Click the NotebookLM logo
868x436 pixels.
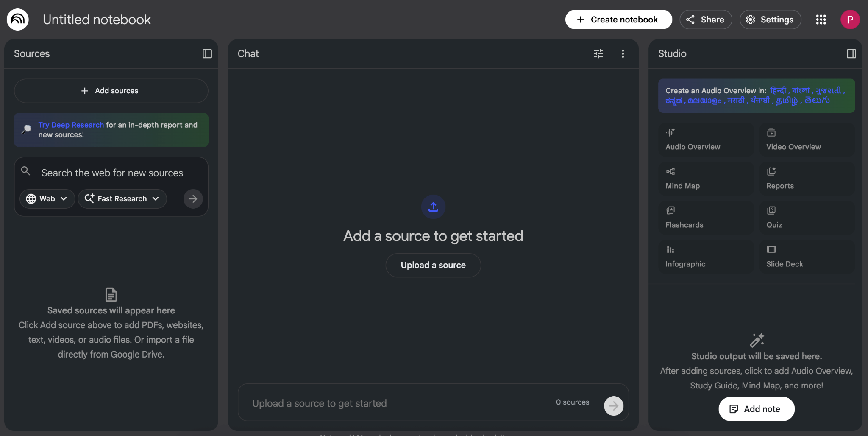click(18, 20)
